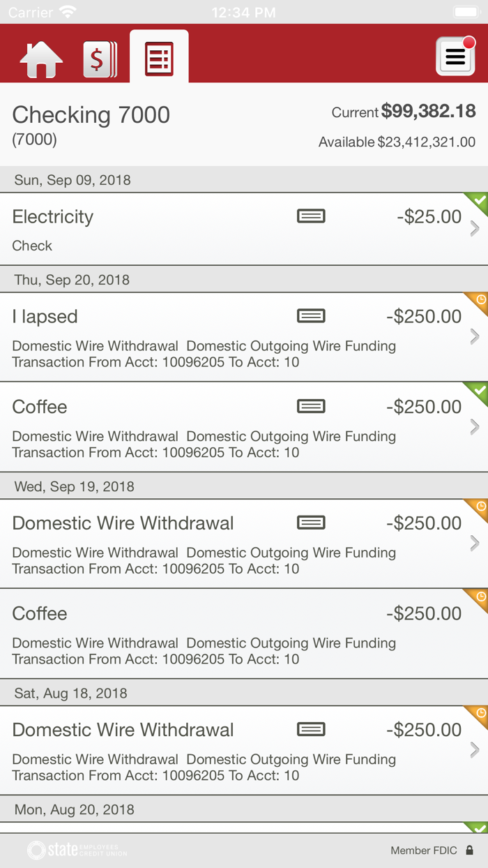This screenshot has width=488, height=868.
Task: Expand Sep 20 Coffee transaction chevron
Action: pyautogui.click(x=475, y=427)
